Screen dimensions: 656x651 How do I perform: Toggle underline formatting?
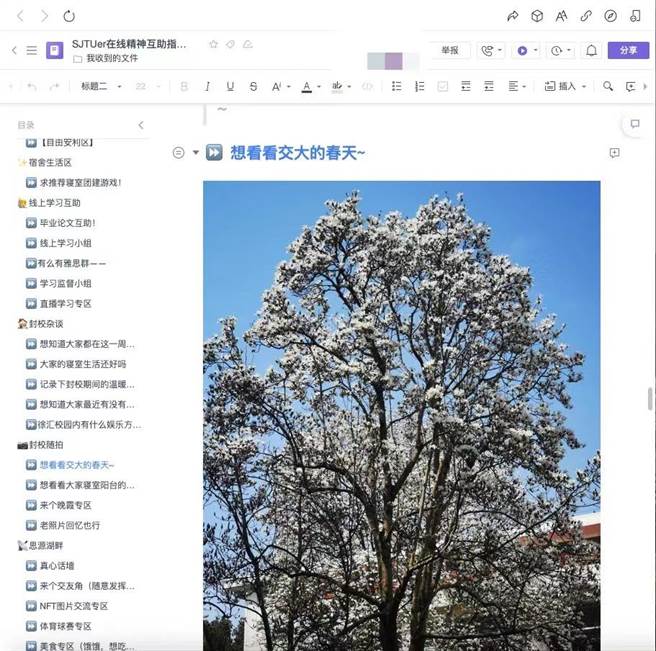point(230,87)
